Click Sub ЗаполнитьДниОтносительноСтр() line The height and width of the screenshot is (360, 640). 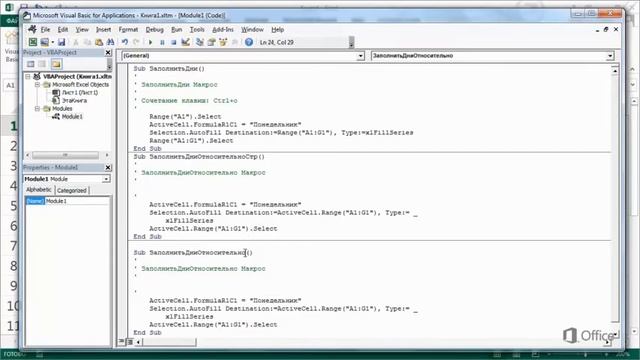199,157
